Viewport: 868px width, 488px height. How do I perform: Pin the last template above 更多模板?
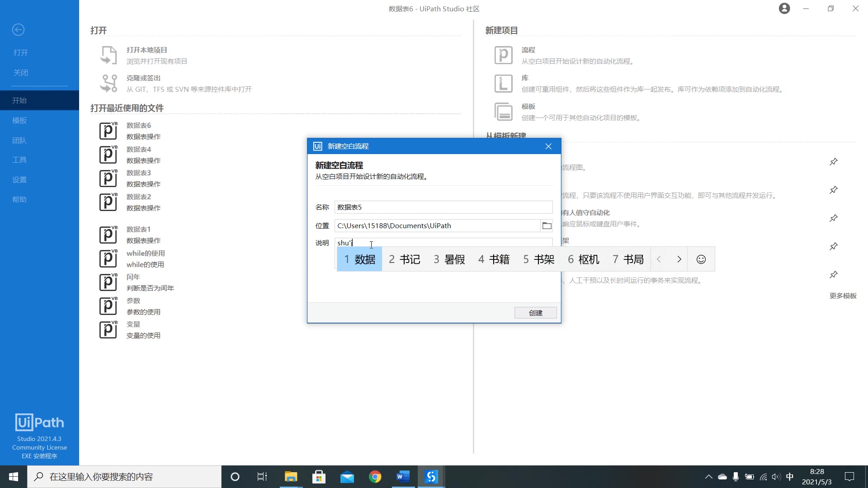(834, 275)
